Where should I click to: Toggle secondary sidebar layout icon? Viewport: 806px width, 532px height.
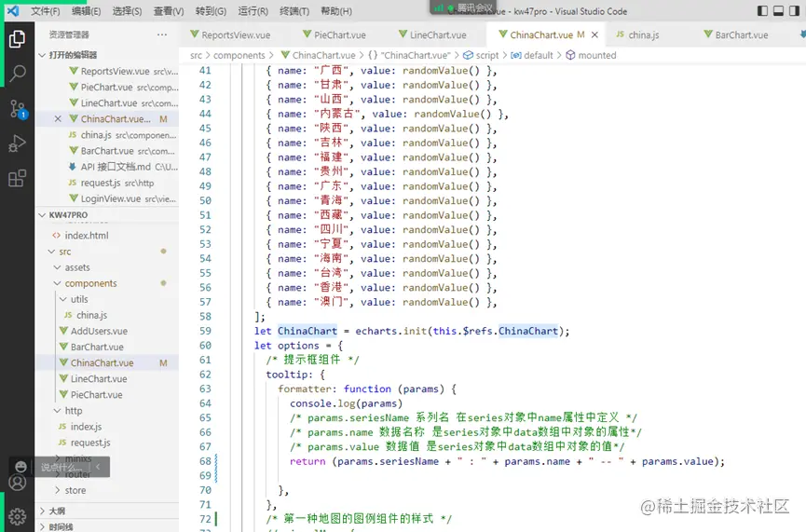tap(795, 11)
